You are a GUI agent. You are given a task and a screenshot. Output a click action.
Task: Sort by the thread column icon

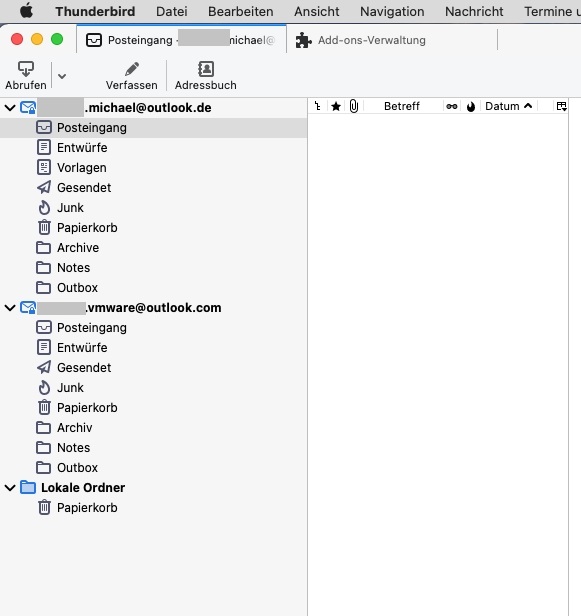(x=317, y=106)
